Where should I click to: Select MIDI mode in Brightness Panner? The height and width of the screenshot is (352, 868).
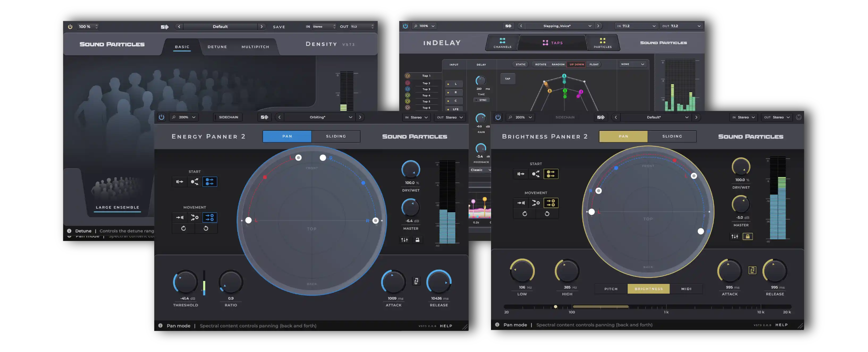686,289
